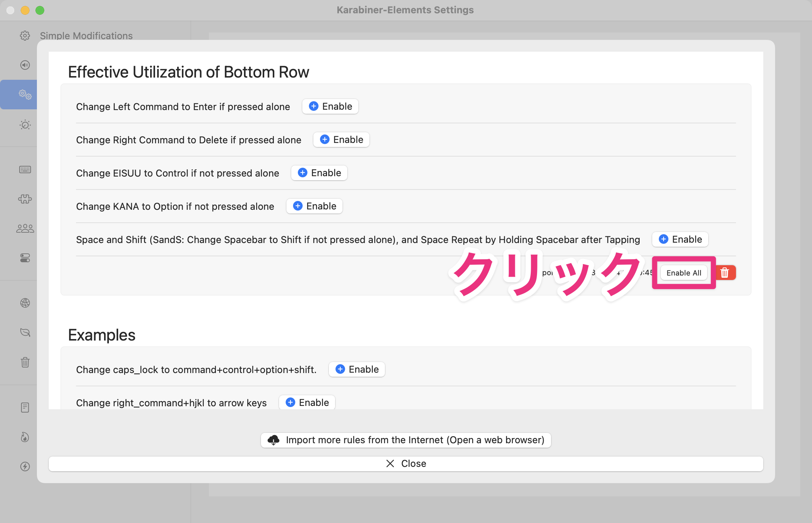Open the Profiles people icon
The height and width of the screenshot is (523, 812).
click(25, 228)
